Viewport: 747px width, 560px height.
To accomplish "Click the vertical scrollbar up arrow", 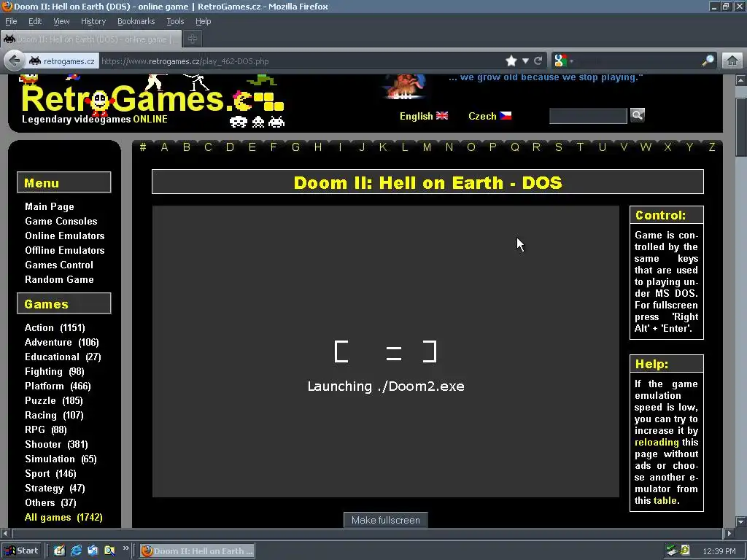I will coord(740,80).
